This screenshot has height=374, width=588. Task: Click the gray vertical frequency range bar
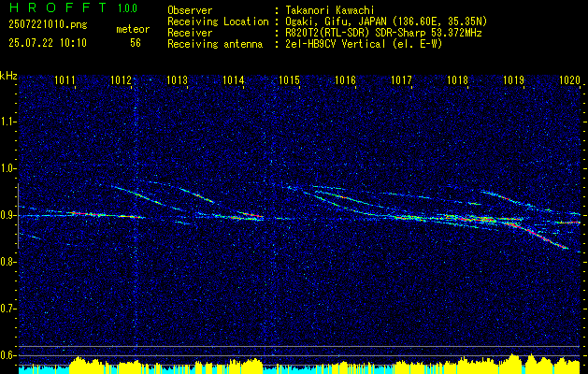[x=18, y=216]
